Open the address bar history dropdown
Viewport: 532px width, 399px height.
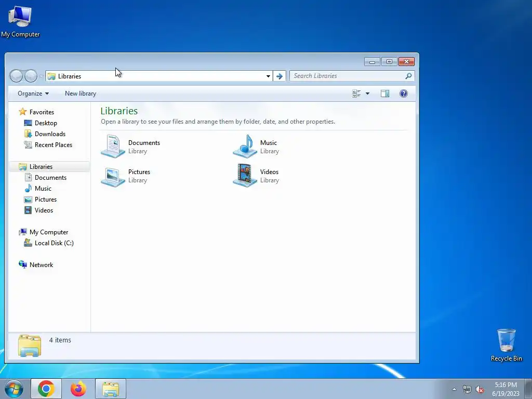point(268,76)
